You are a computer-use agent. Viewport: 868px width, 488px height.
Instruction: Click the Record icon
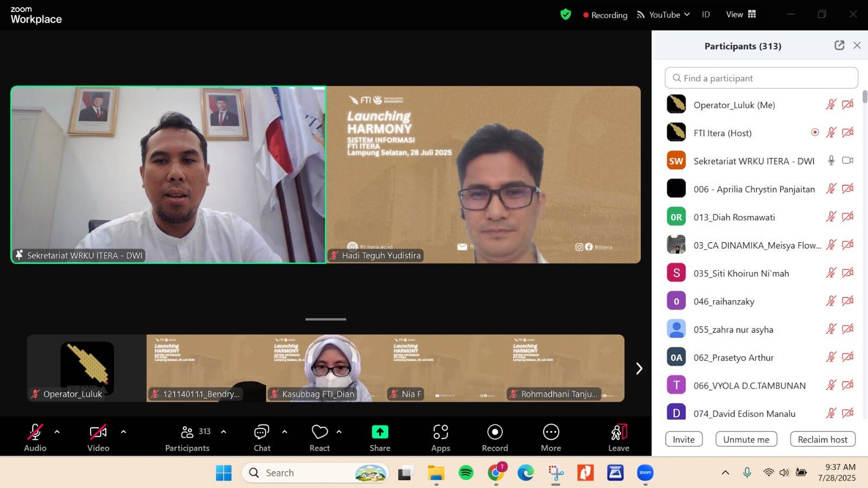pyautogui.click(x=495, y=433)
